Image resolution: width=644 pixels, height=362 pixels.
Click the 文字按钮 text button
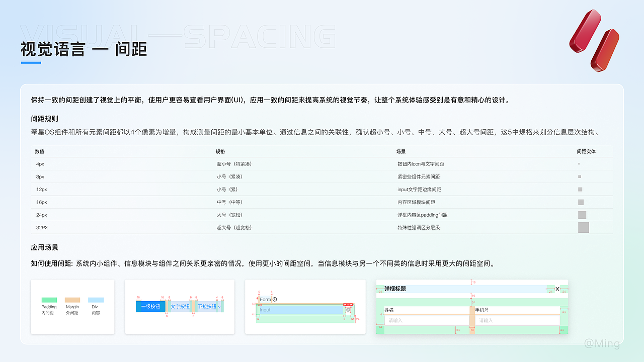180,307
